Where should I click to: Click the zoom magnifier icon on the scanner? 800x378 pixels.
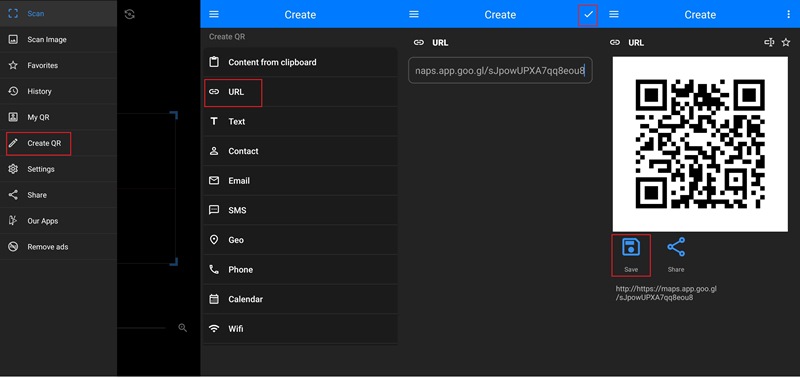pos(183,328)
